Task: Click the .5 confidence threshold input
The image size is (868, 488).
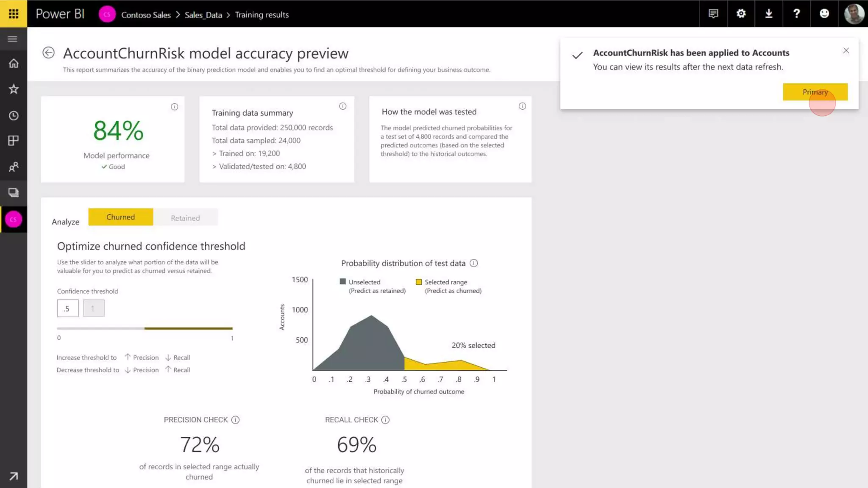Action: tap(68, 308)
